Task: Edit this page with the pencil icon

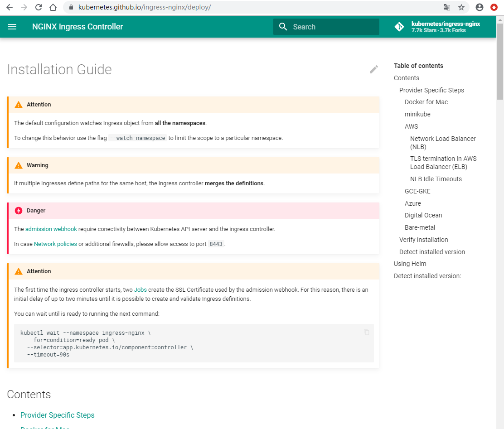Action: coord(373,69)
